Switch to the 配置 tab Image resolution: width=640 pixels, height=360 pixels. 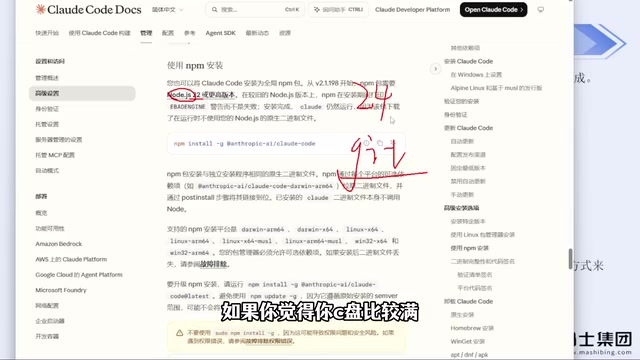point(168,33)
